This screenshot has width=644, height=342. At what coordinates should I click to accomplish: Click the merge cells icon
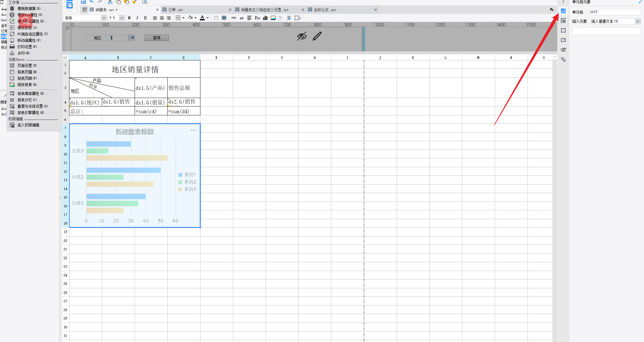pos(216,18)
